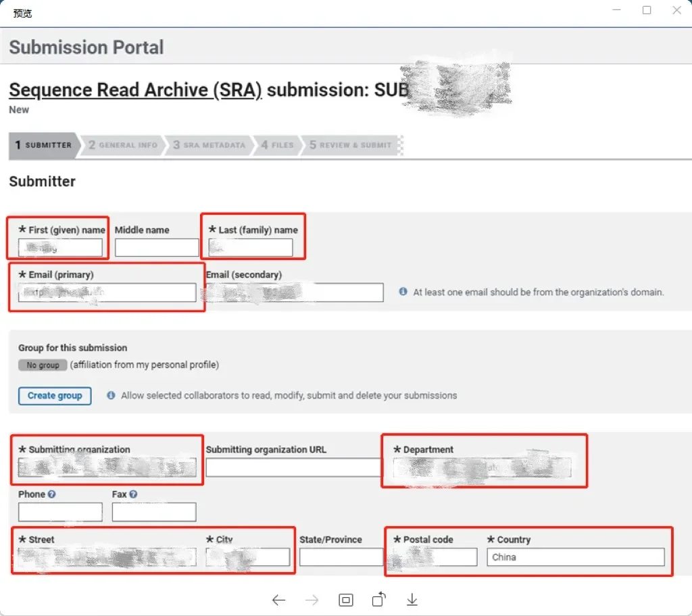Jump to step 5 Review & Submit
This screenshot has height=616, width=692.
[350, 145]
